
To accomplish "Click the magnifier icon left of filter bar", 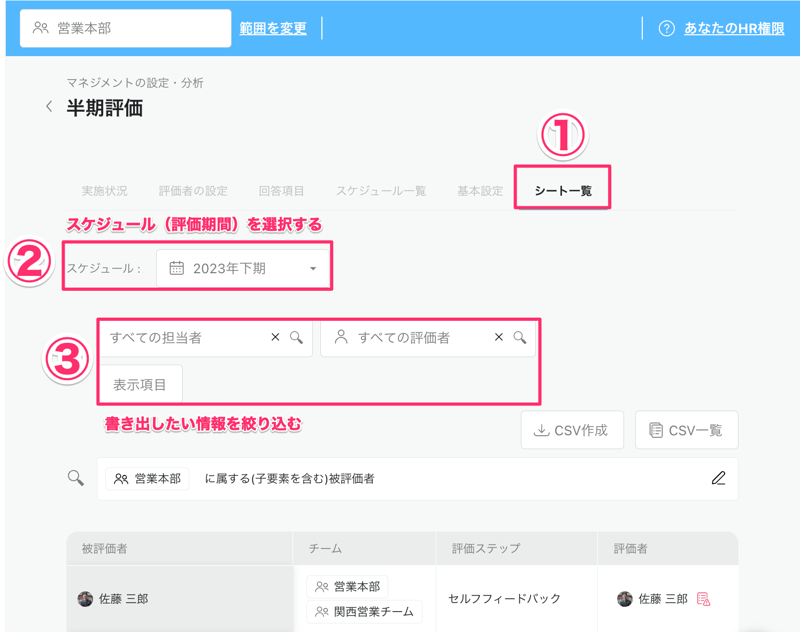I will [76, 479].
